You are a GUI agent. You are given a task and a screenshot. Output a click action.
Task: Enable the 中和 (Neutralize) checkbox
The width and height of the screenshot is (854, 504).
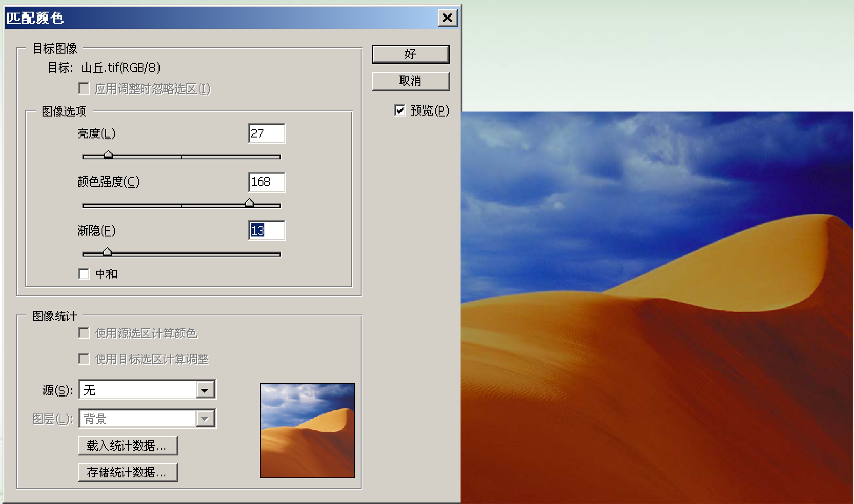(x=84, y=274)
